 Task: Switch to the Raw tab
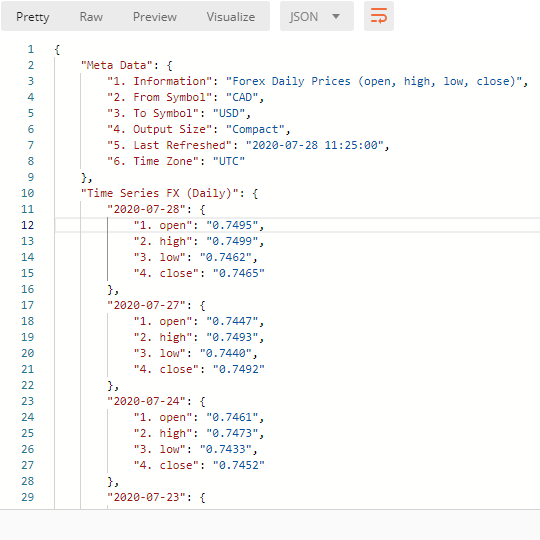click(91, 17)
